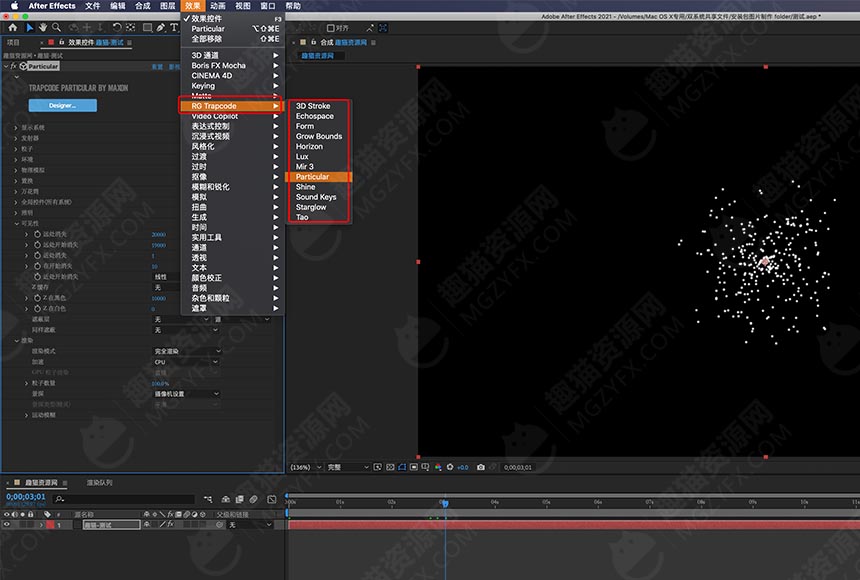Expand the 物理模拟 group
Image resolution: width=860 pixels, height=580 pixels.
[x=15, y=170]
